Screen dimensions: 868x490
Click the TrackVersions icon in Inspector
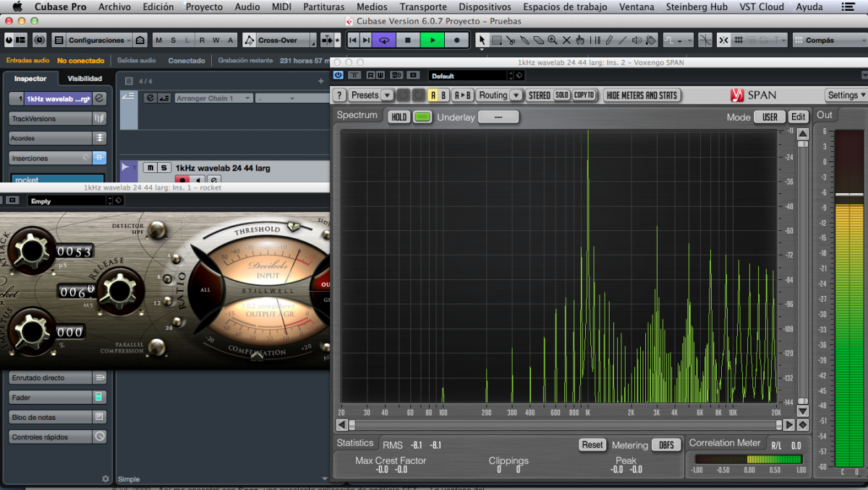click(99, 118)
